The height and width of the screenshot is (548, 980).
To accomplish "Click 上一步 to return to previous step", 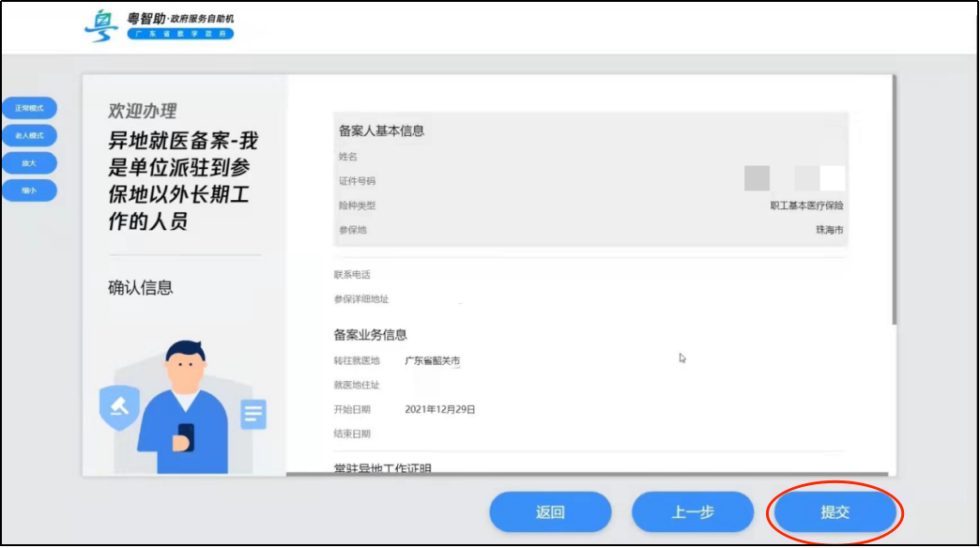I will point(694,512).
